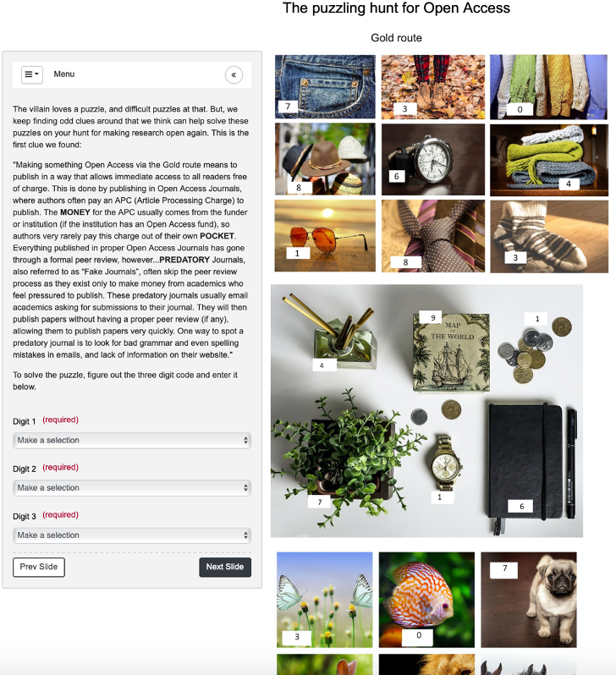Open the hamburger menu dropdown
Viewport: 616px width, 675px height.
coord(32,74)
